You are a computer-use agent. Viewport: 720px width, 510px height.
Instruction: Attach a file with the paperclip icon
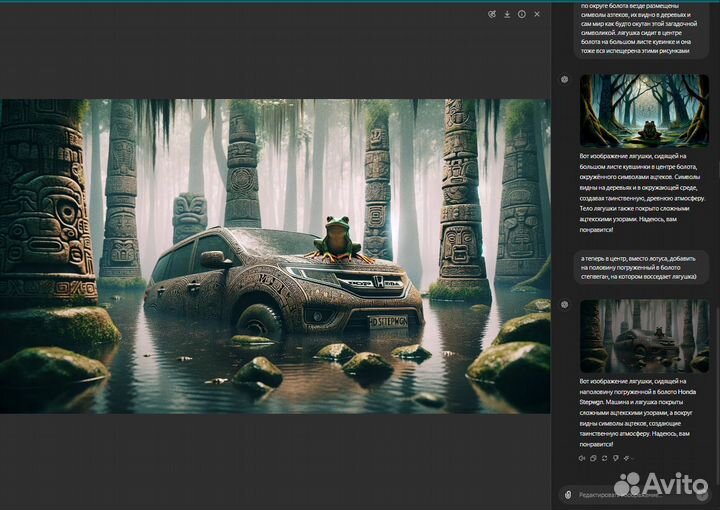[568, 494]
